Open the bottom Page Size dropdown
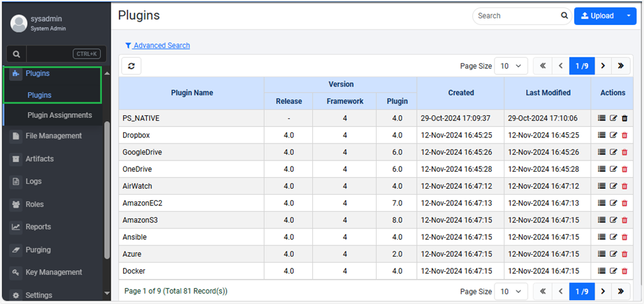 511,291
